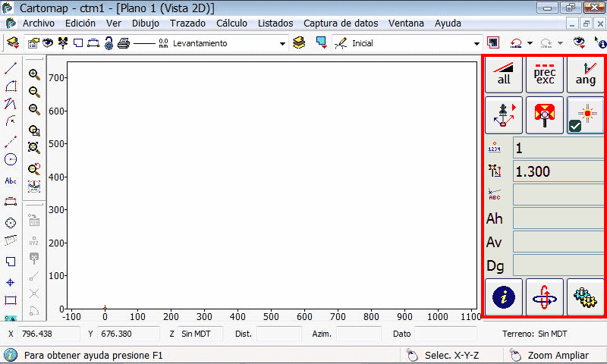
Task: Expand the Inicial dropdown list
Action: pyautogui.click(x=477, y=44)
